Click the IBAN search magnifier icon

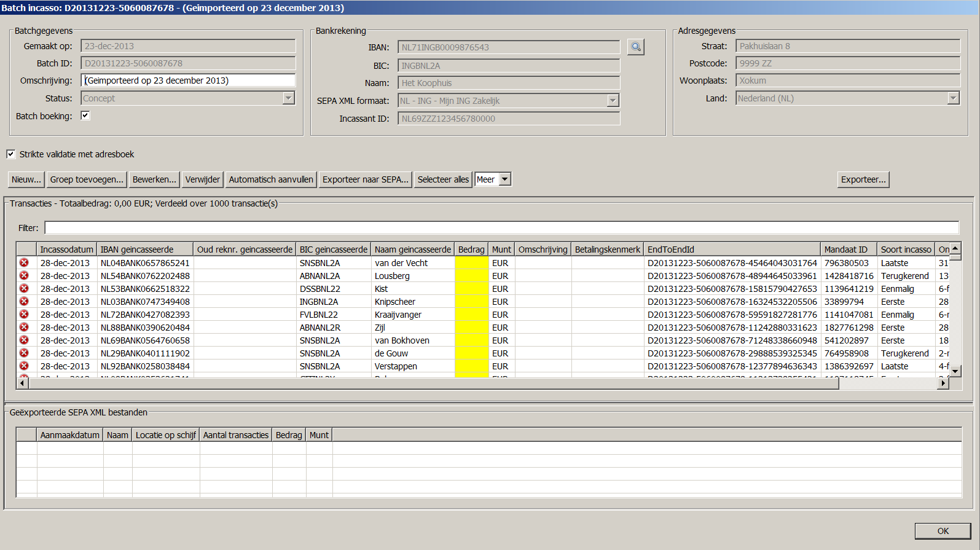(636, 47)
